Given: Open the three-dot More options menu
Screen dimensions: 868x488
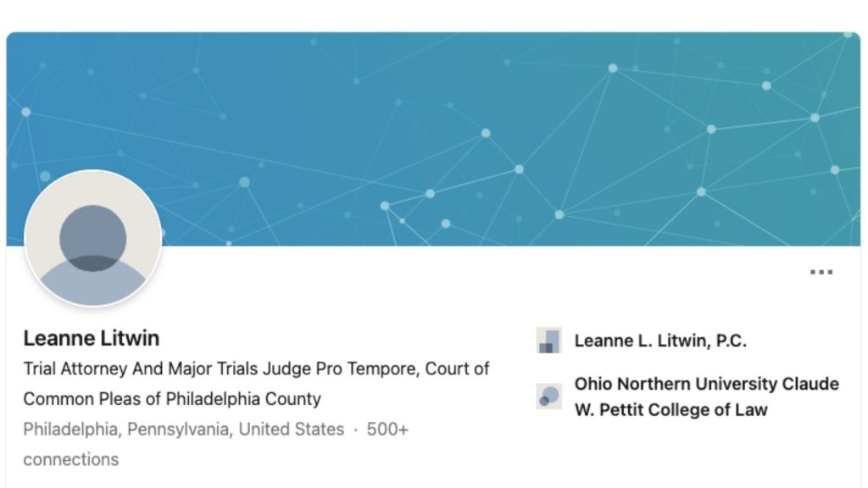Looking at the screenshot, I should point(821,273).
